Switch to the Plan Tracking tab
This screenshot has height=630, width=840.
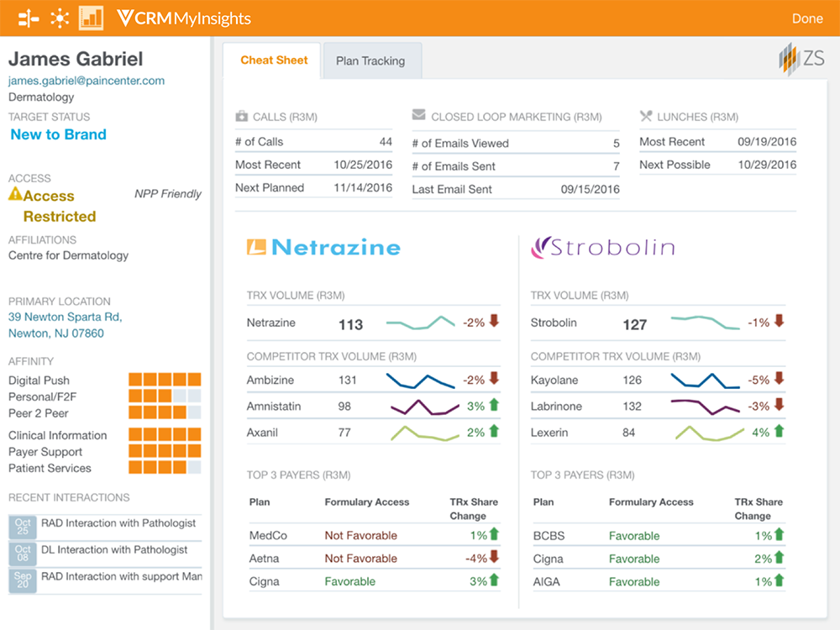(x=370, y=61)
